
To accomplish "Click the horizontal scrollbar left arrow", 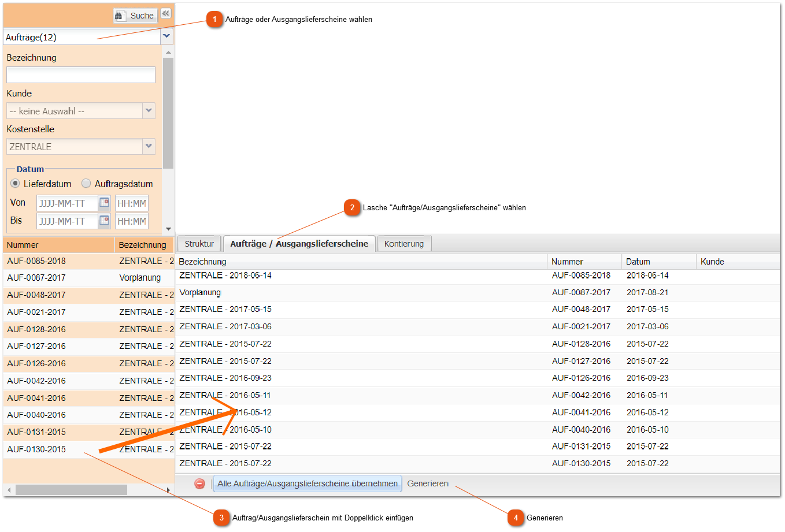I will 9,490.
